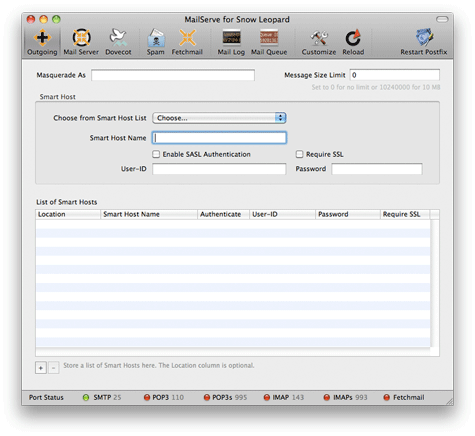Image resolution: width=475 pixels, height=436 pixels.
Task: Sort by the Smart Host Name column header
Action: (149, 214)
